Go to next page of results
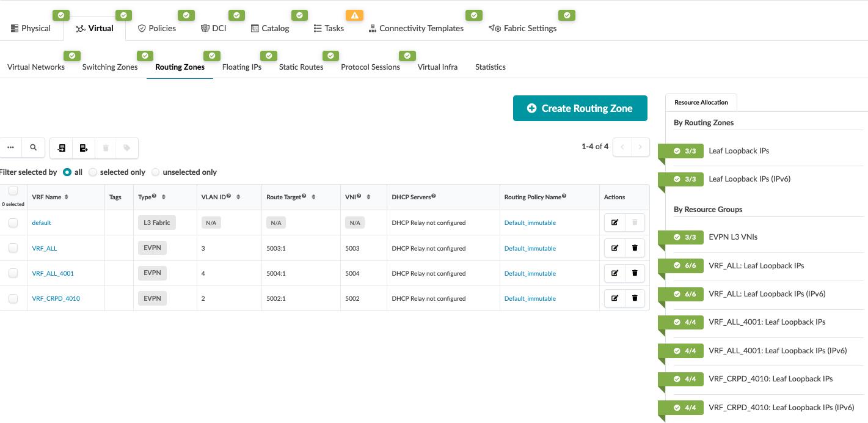Image resolution: width=868 pixels, height=423 pixels. pos(640,147)
